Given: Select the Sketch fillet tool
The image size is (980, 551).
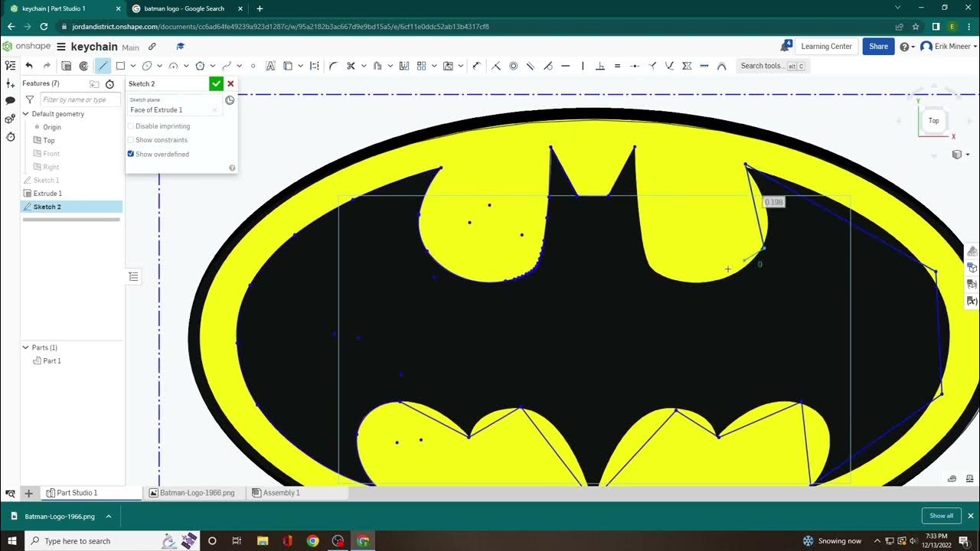Looking at the screenshot, I should click(x=333, y=66).
